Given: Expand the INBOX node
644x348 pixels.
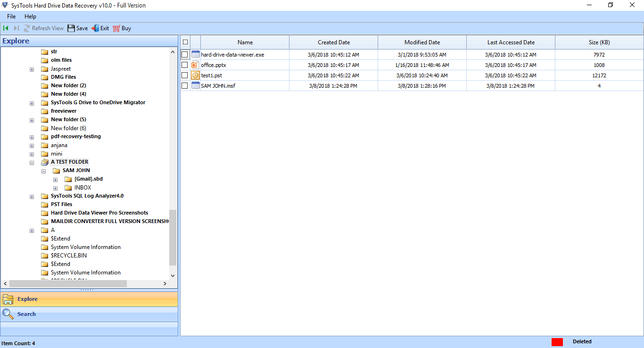Looking at the screenshot, I should point(55,188).
